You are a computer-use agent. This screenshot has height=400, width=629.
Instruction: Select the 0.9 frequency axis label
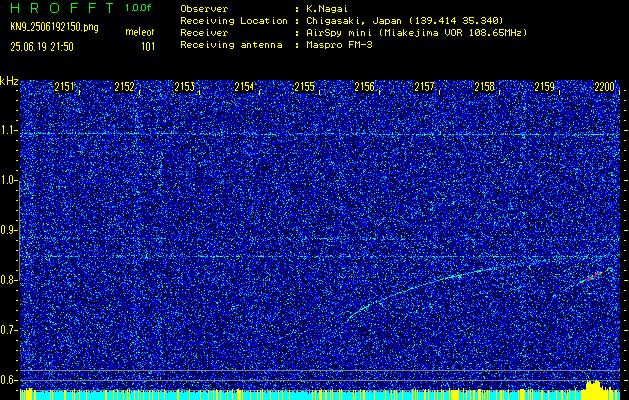click(7, 230)
